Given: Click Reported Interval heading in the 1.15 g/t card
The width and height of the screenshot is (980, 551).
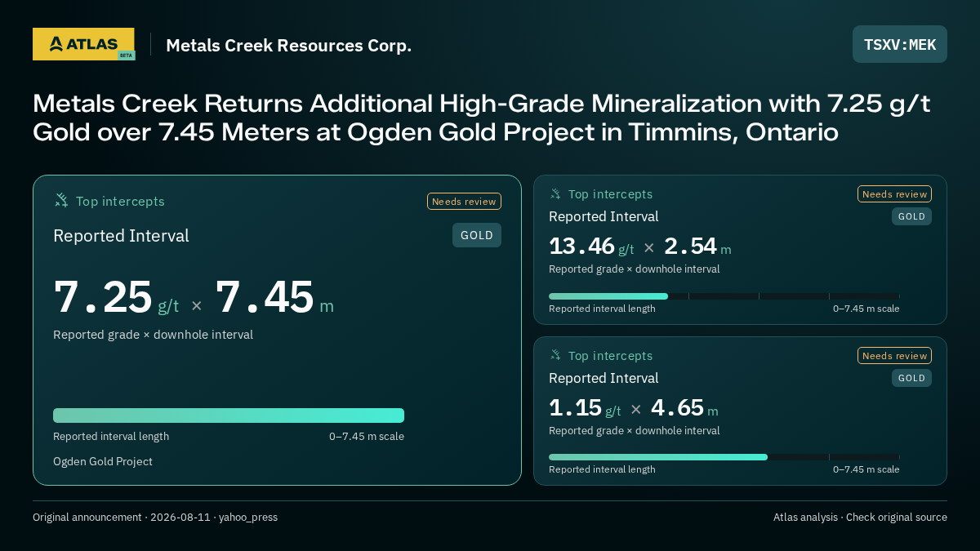Looking at the screenshot, I should pos(604,378).
